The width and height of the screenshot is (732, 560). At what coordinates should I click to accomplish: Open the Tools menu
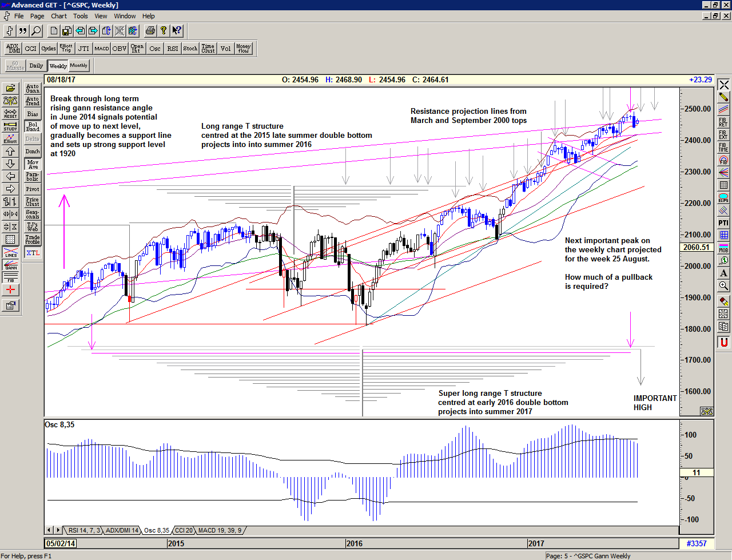pos(81,16)
